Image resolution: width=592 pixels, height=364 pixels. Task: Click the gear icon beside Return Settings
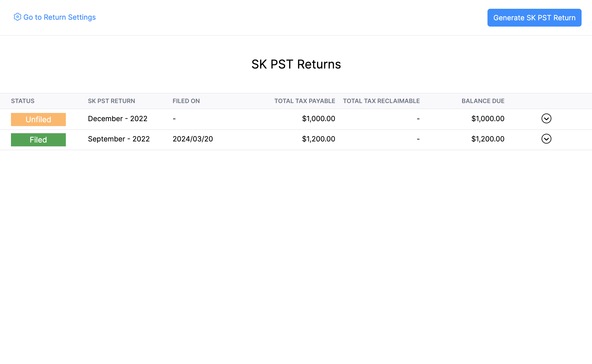pyautogui.click(x=17, y=17)
